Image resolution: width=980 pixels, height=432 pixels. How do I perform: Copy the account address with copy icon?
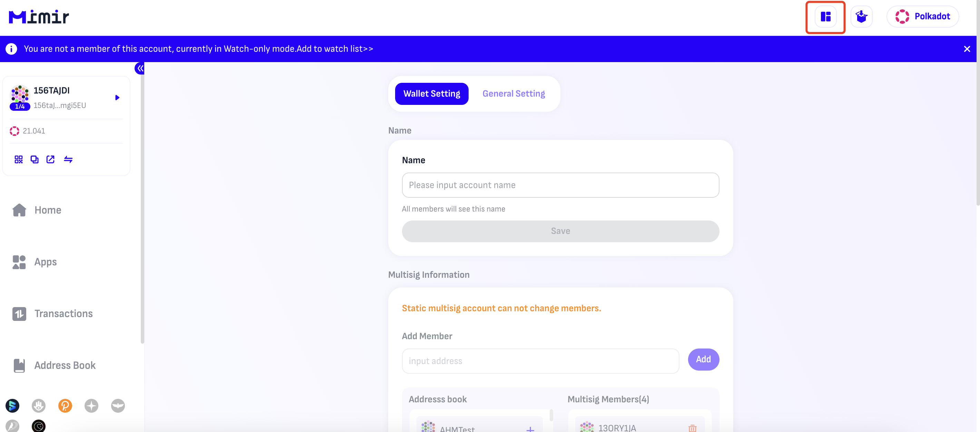tap(35, 159)
